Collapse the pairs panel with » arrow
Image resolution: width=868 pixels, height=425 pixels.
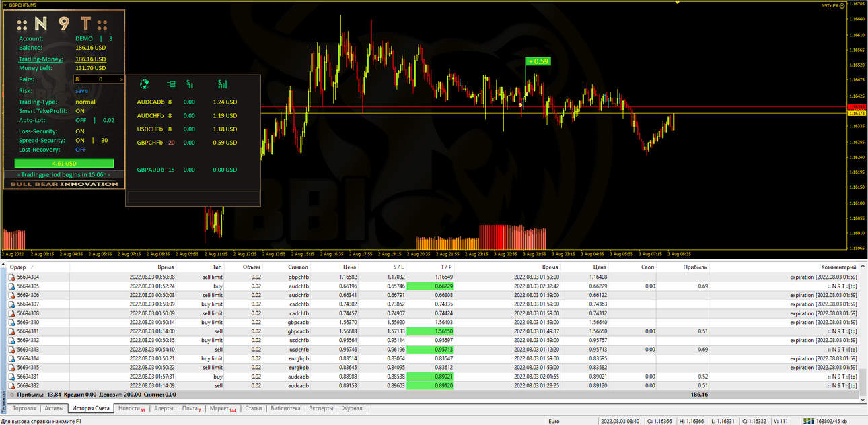tap(122, 79)
